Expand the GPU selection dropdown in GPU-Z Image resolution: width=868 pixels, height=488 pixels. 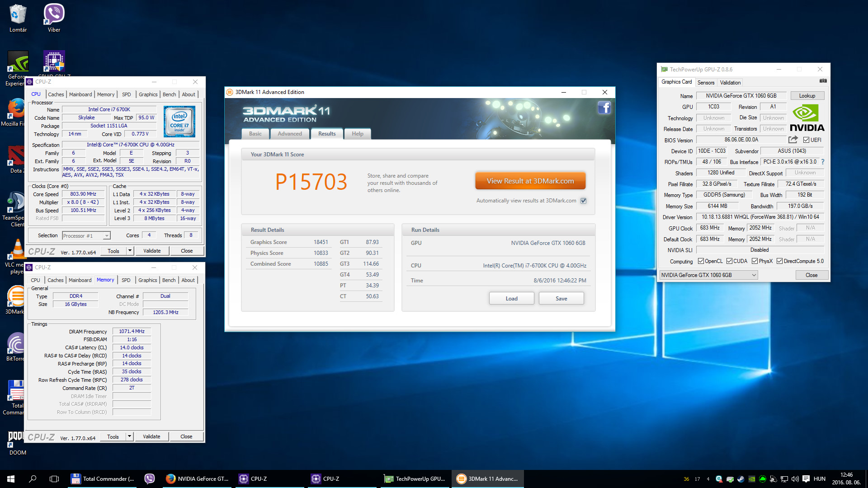pos(754,275)
